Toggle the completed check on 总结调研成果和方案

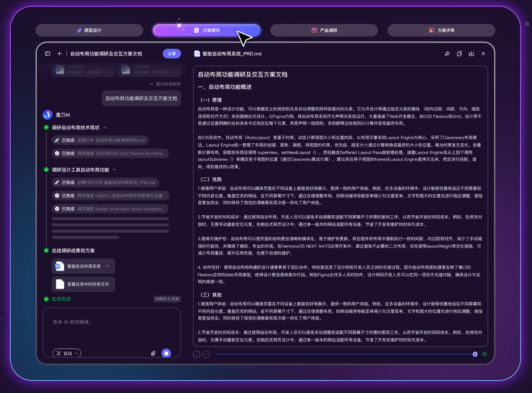46,250
